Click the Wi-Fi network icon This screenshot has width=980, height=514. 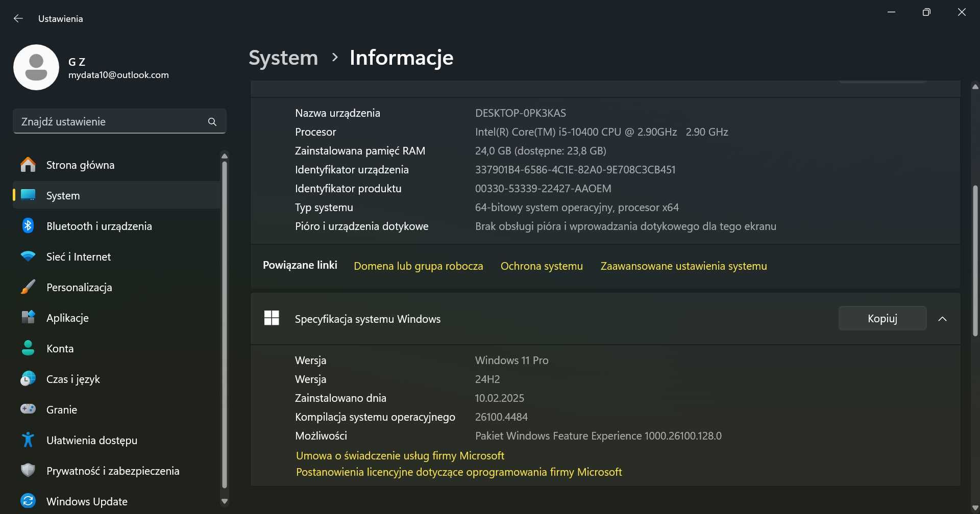click(x=28, y=256)
